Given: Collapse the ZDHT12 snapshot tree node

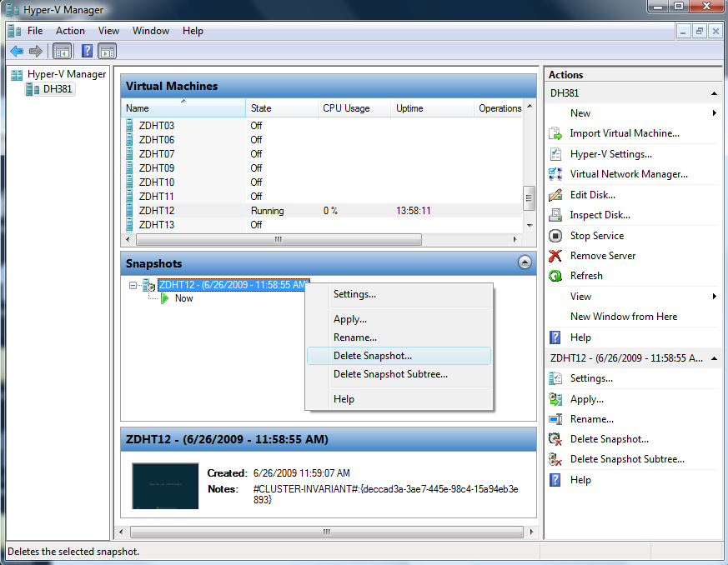Looking at the screenshot, I should 133,285.
